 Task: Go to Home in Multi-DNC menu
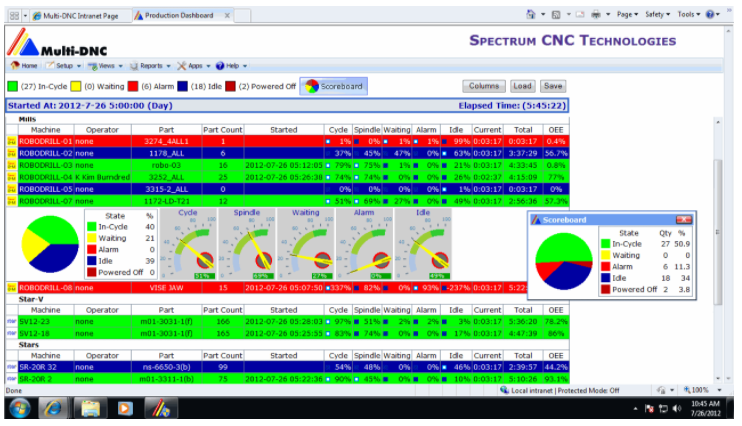(25, 66)
